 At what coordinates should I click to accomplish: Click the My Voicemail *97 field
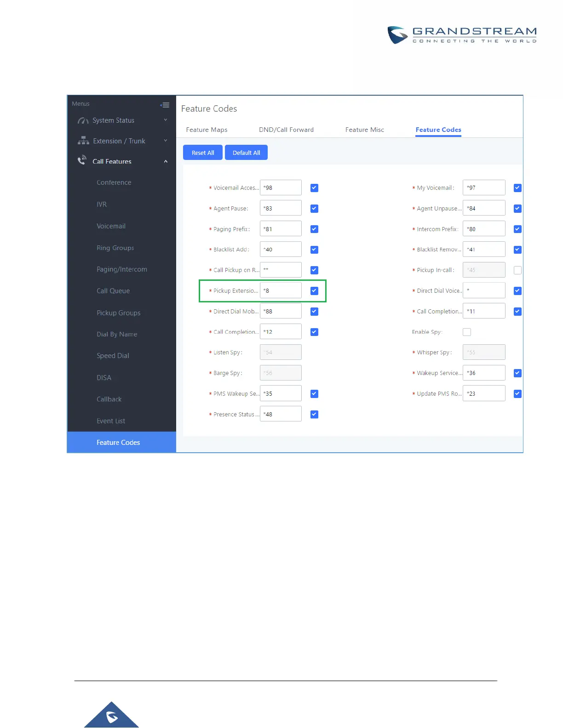[484, 188]
